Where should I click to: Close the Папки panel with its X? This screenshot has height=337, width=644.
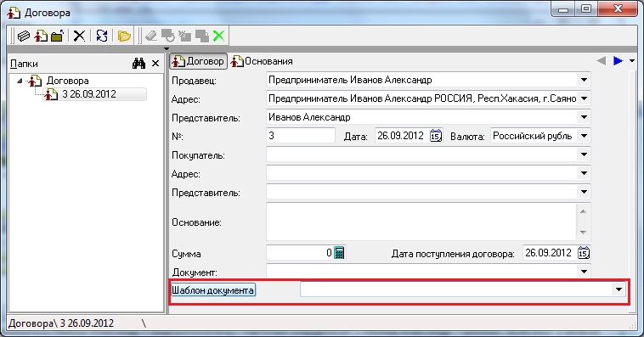click(x=155, y=64)
